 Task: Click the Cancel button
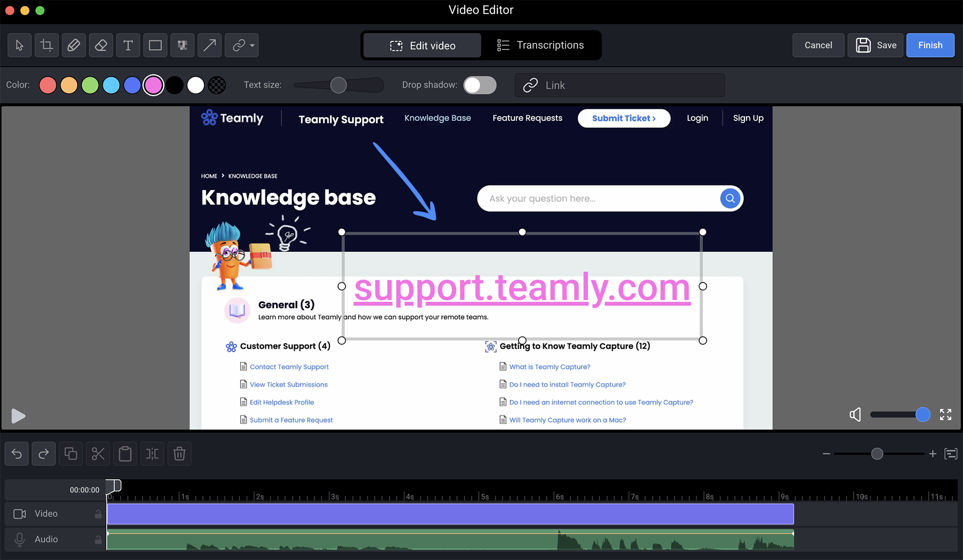coord(818,45)
